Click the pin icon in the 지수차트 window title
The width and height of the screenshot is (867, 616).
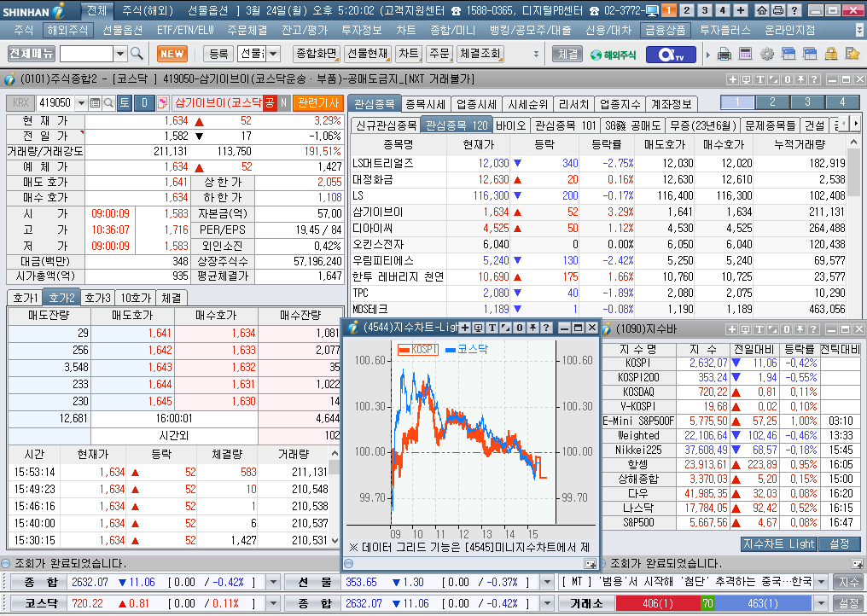(x=532, y=328)
